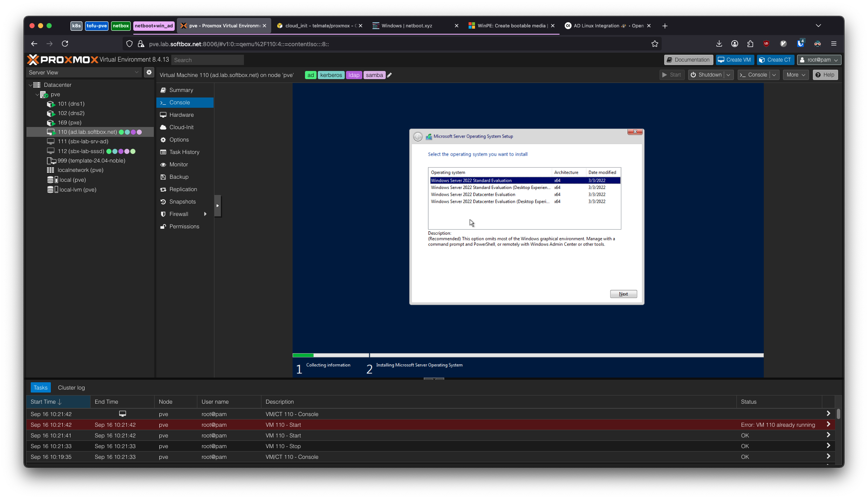Select the Backup section

179,177
